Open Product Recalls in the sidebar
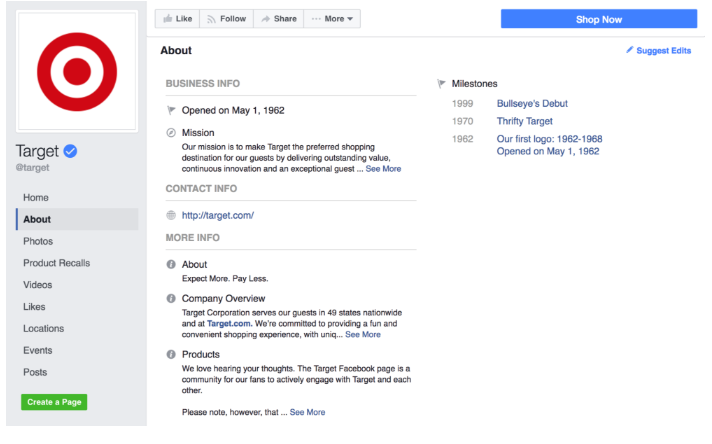The width and height of the screenshot is (712, 444). coord(56,263)
